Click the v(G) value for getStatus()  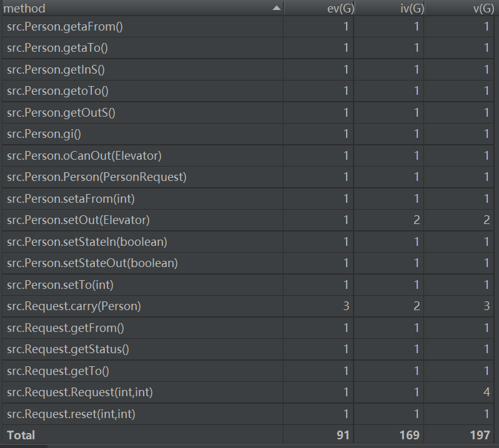487,349
